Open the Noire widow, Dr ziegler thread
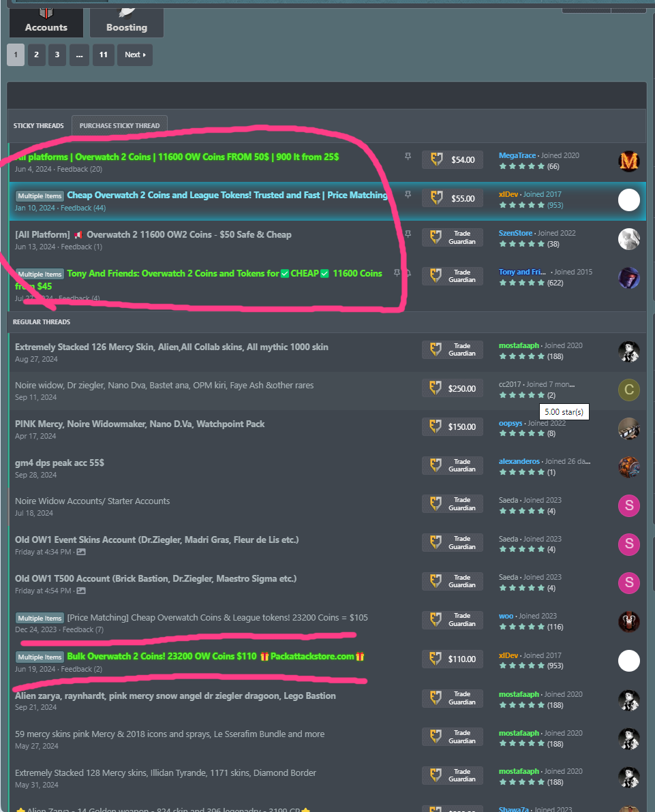The width and height of the screenshot is (655, 812). 164,386
